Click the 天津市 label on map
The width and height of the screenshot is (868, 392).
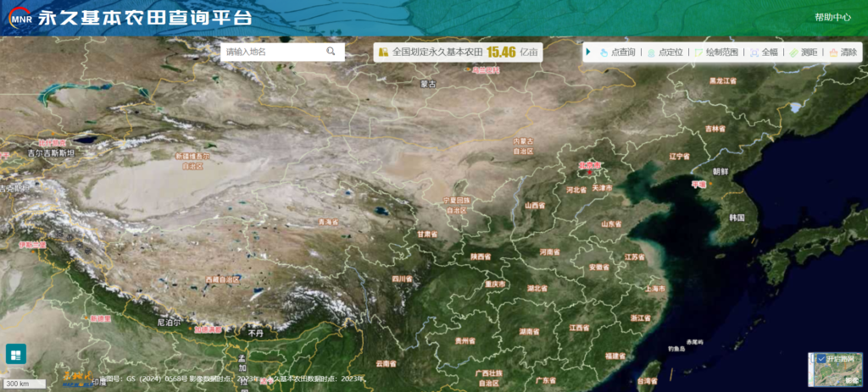pyautogui.click(x=603, y=188)
